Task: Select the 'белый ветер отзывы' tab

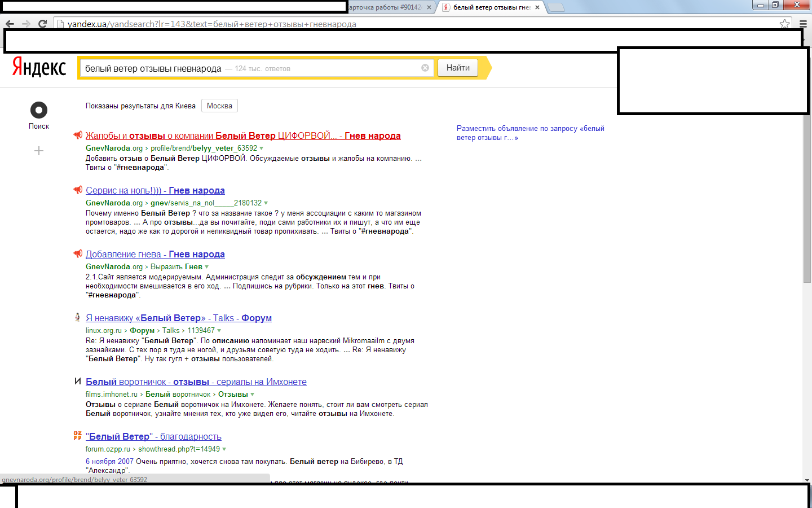Action: (x=492, y=7)
